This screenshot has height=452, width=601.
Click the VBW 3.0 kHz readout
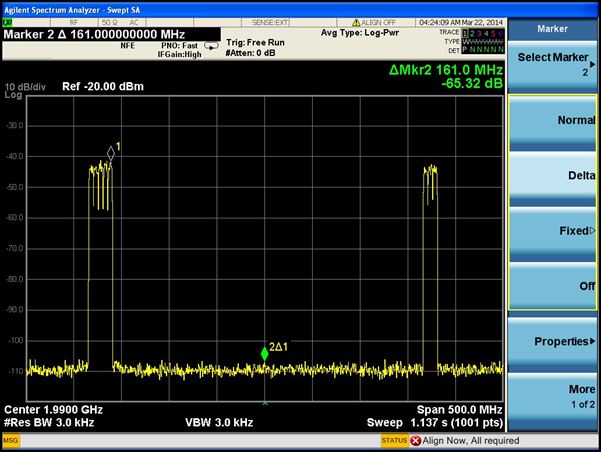[x=219, y=422]
